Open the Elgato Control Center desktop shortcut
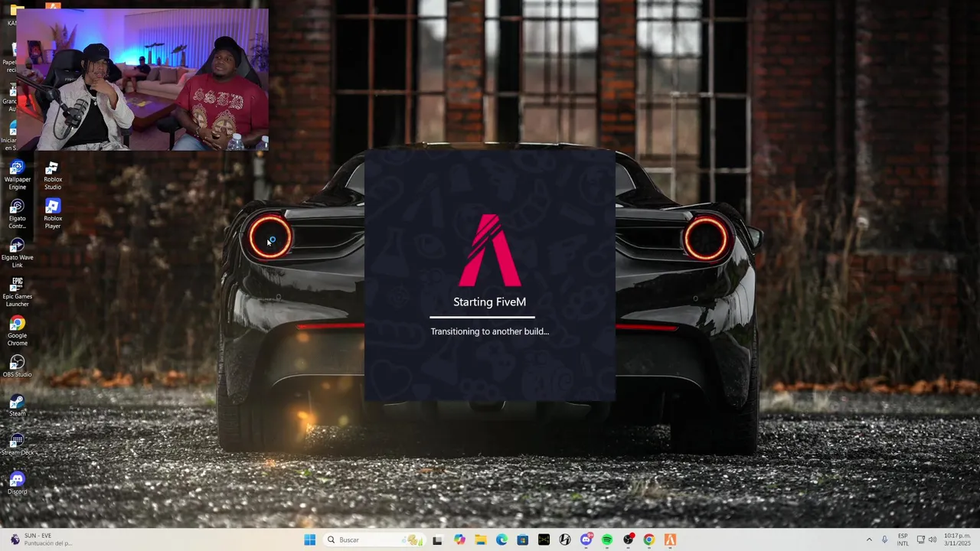The height and width of the screenshot is (551, 980). (x=17, y=214)
